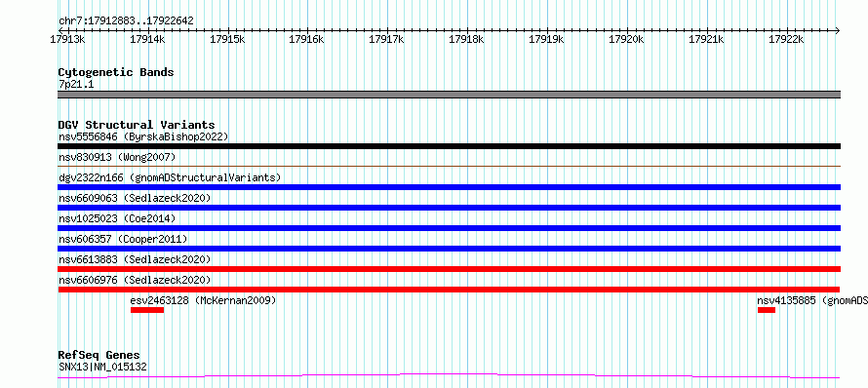This screenshot has height=388, width=868.
Task: Select the magenta SNX13 gene line
Action: tap(449, 376)
